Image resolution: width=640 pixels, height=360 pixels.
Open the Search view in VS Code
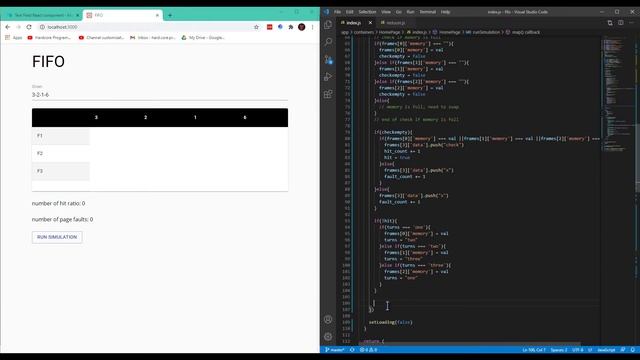(x=328, y=42)
